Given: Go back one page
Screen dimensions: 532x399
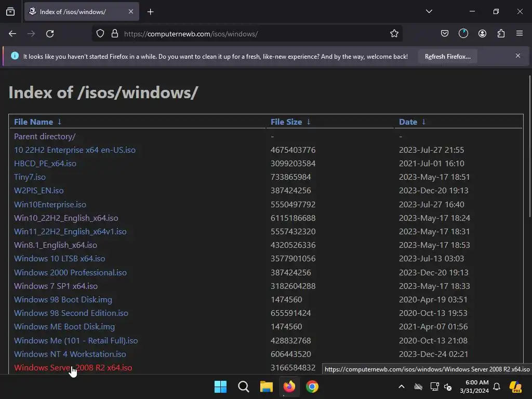Looking at the screenshot, I should (12, 34).
